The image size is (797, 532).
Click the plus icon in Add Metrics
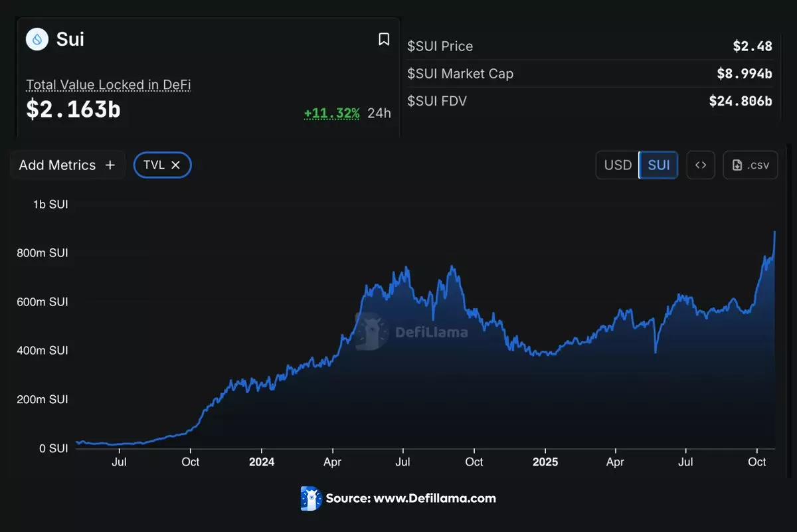(110, 165)
